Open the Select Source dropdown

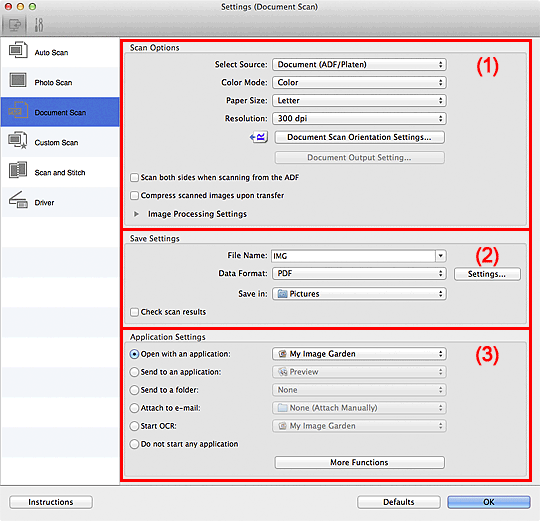point(359,64)
